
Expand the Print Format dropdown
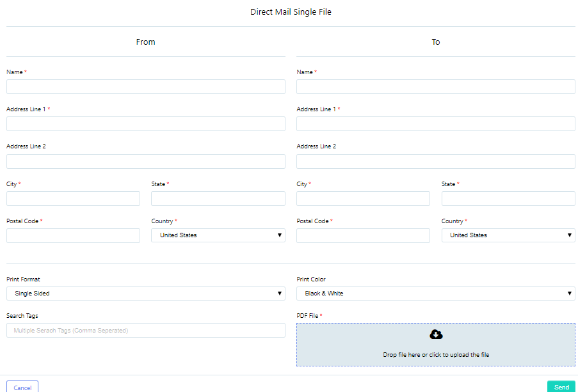[145, 294]
